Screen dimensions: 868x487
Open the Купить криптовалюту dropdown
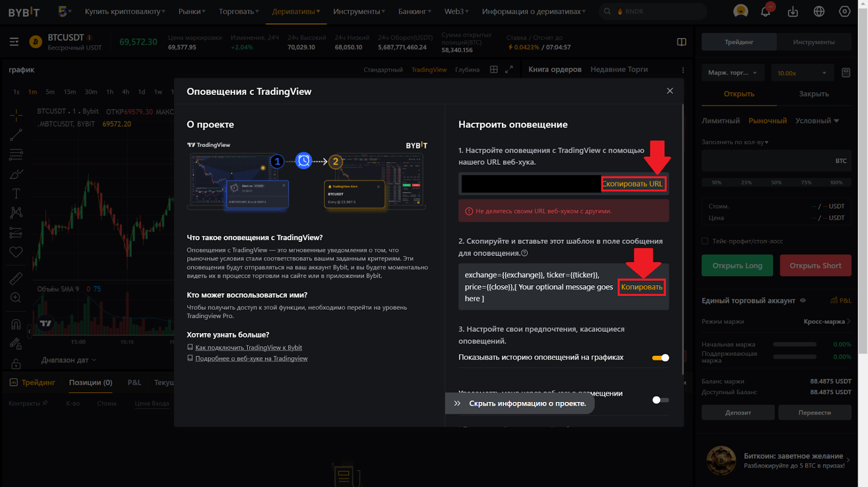[125, 11]
